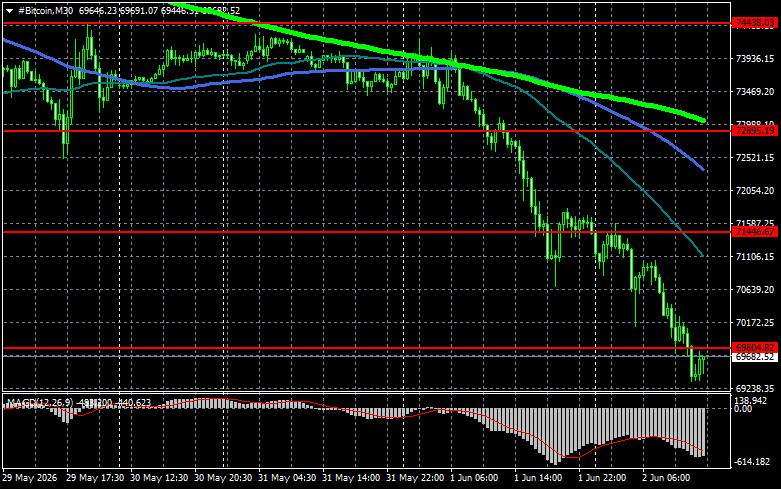This screenshot has height=489, width=781.
Task: Click the 70172.25 price scale value
Action: point(755,323)
